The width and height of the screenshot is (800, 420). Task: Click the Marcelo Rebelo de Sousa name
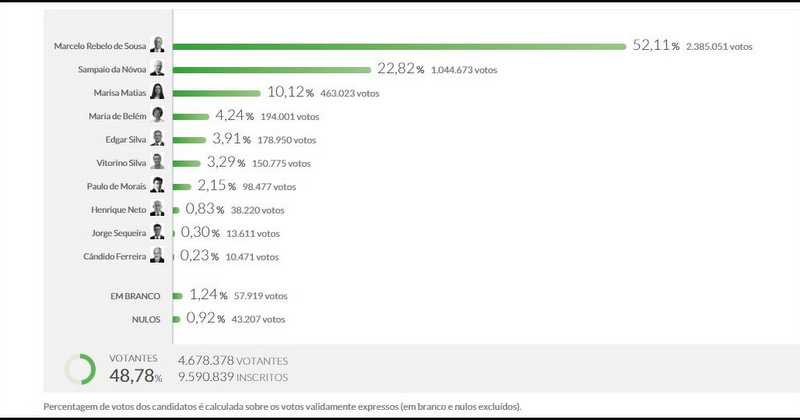coord(100,46)
